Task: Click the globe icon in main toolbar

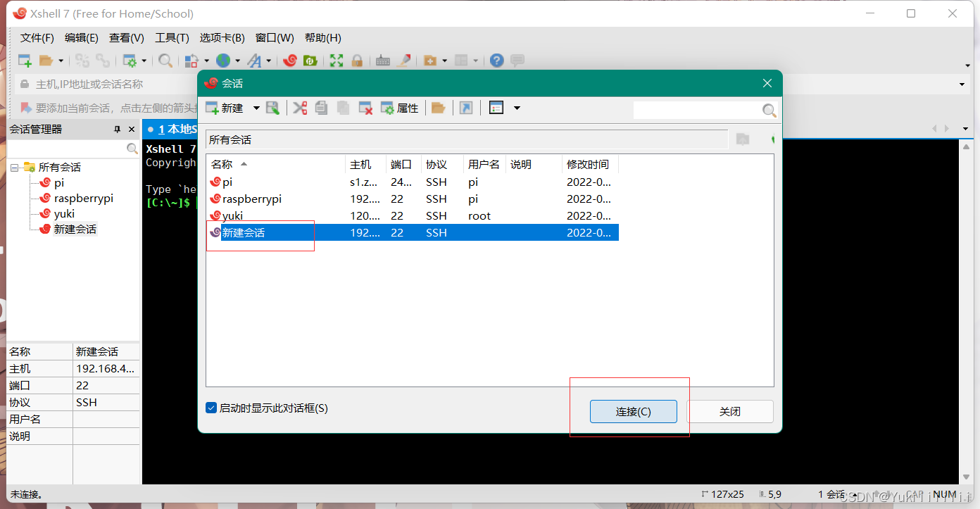Action: [x=223, y=61]
